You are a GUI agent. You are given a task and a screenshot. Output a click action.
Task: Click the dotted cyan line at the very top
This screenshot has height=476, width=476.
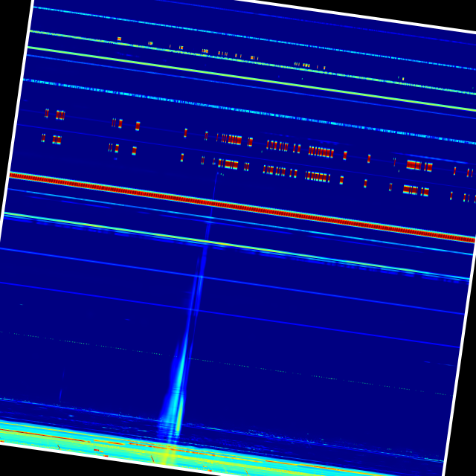tap(245, 36)
